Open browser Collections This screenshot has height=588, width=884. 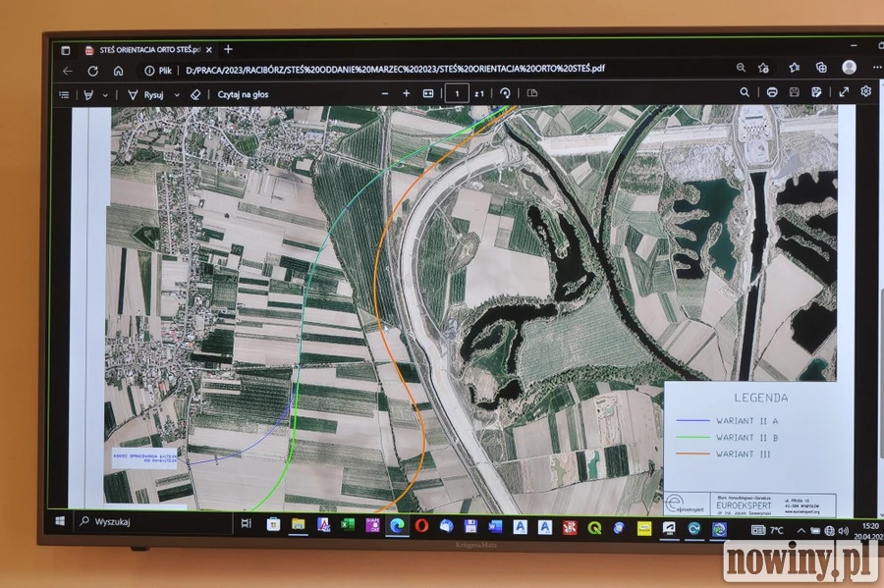(821, 68)
